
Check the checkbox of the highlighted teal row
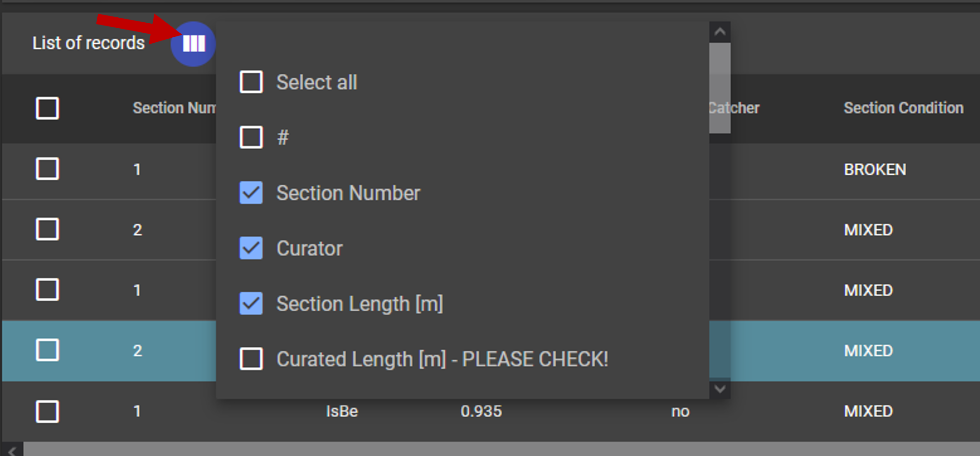pyautogui.click(x=47, y=350)
